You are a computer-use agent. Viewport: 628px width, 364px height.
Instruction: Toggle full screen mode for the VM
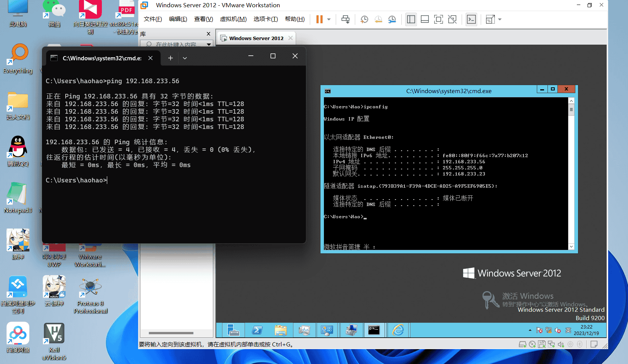438,19
